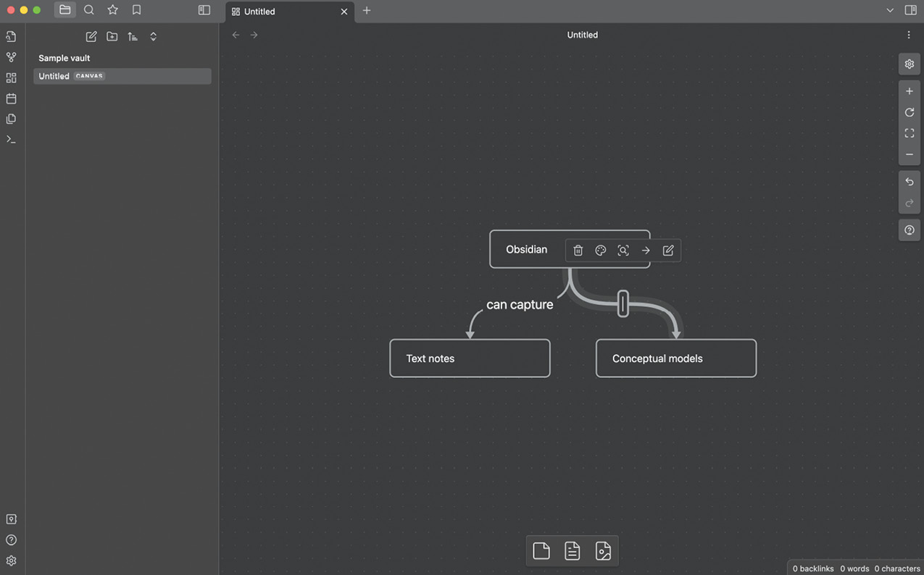This screenshot has height=575, width=924.
Task: Zoom out on the canvas
Action: pyautogui.click(x=909, y=154)
